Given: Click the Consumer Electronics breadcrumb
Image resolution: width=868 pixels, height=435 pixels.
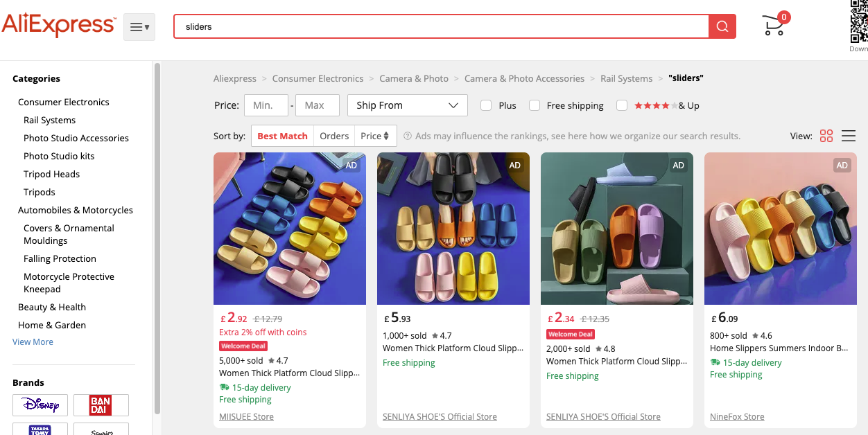Looking at the screenshot, I should click(x=318, y=78).
